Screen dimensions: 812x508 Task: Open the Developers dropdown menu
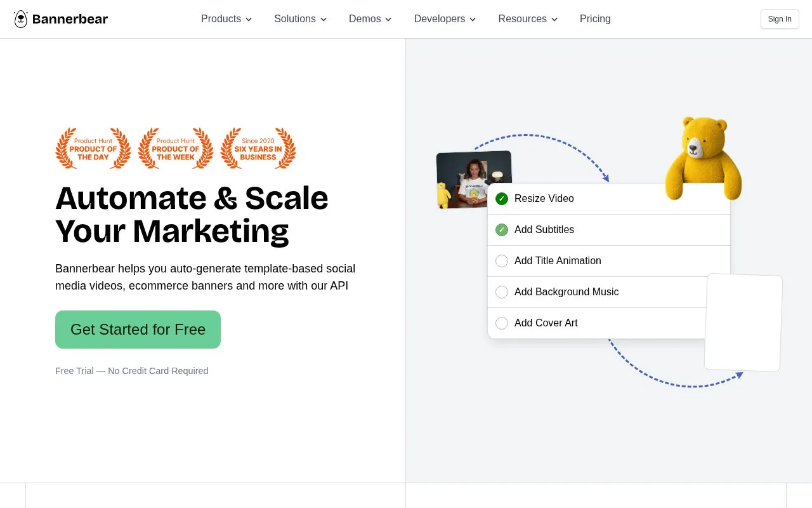click(445, 19)
